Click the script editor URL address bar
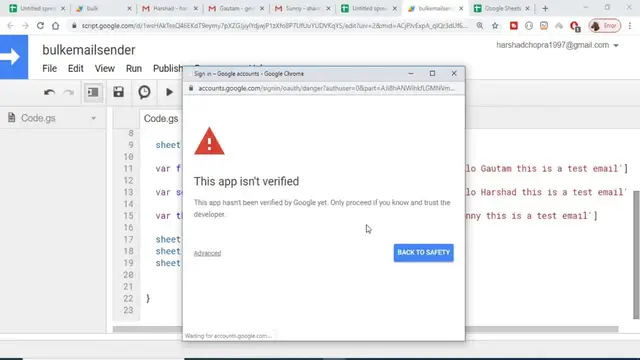 274,26
